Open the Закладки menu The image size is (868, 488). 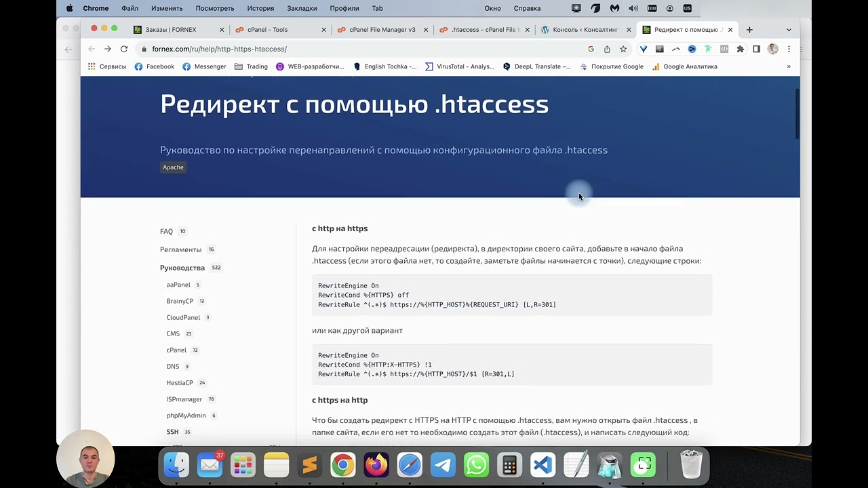[302, 8]
